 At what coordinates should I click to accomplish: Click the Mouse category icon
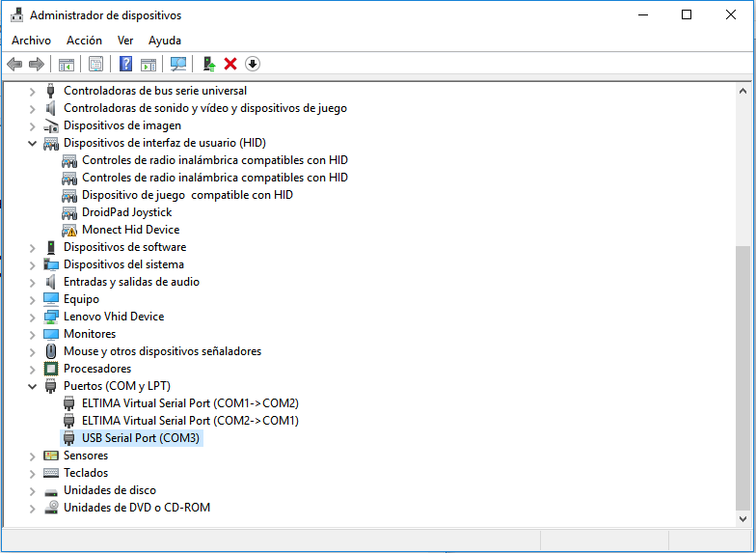coord(50,351)
